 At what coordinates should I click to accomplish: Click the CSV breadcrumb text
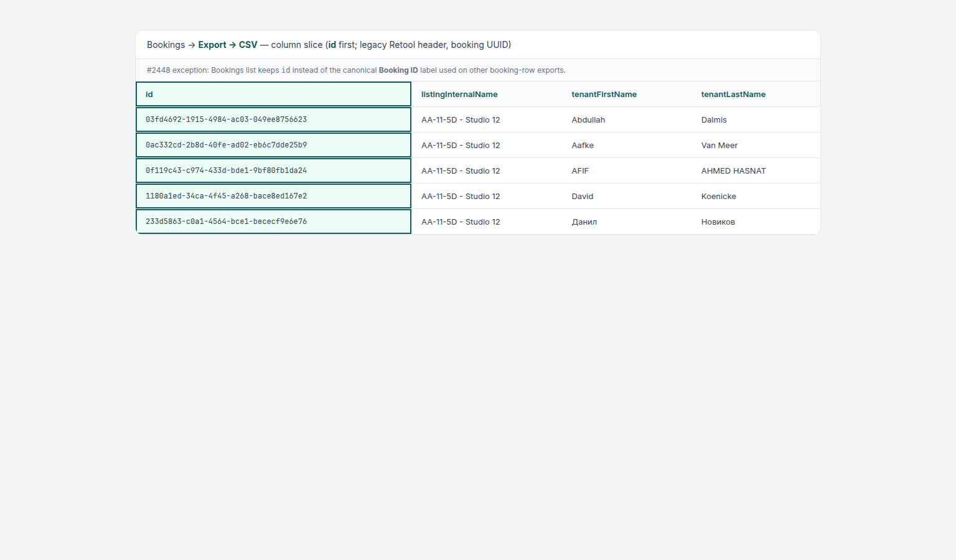point(248,45)
